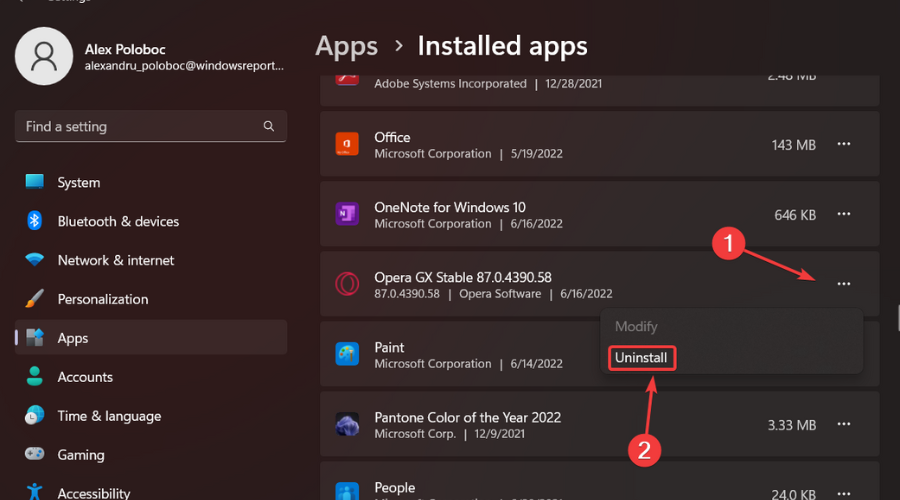Focus the Find a setting search box

[x=140, y=127]
